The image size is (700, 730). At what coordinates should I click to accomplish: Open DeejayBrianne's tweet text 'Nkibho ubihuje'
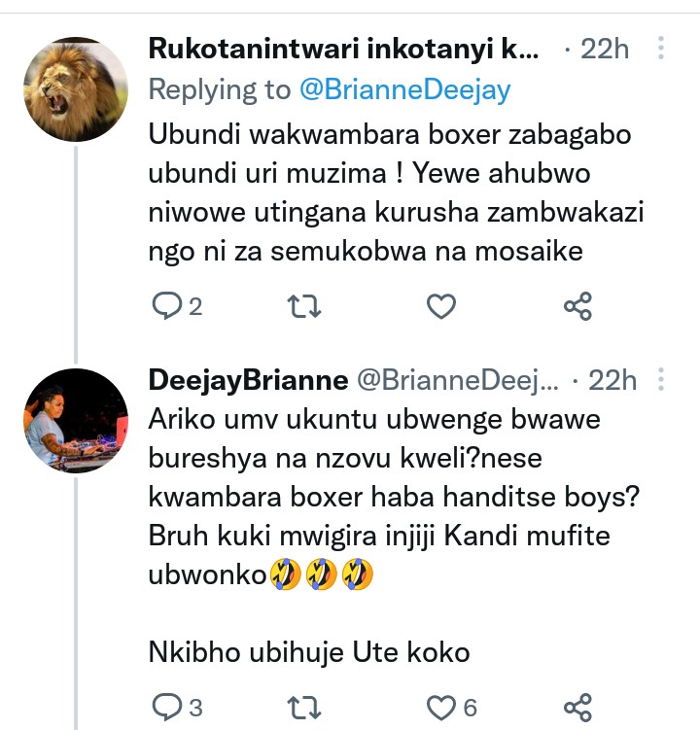(309, 652)
